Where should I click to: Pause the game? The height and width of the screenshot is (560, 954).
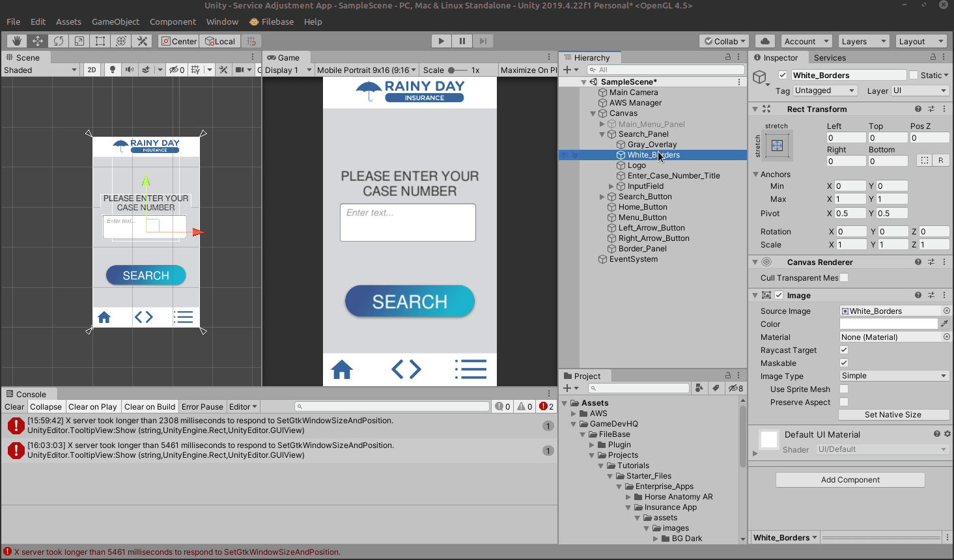click(x=462, y=41)
